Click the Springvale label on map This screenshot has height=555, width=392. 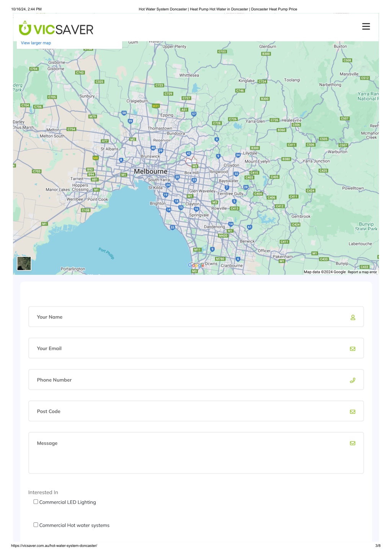pyautogui.click(x=199, y=215)
